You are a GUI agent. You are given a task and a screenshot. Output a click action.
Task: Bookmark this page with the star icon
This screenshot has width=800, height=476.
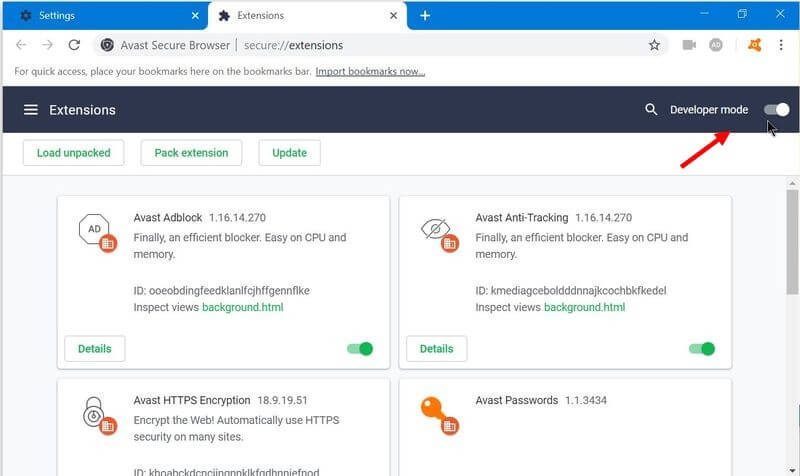pyautogui.click(x=654, y=45)
